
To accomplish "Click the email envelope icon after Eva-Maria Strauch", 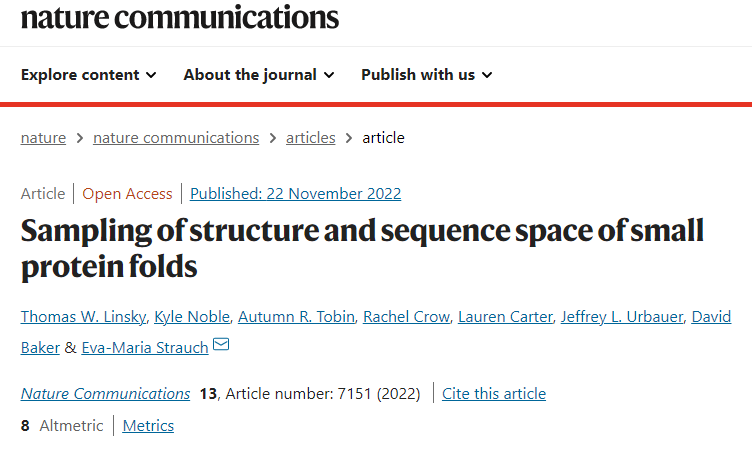I will pyautogui.click(x=221, y=344).
